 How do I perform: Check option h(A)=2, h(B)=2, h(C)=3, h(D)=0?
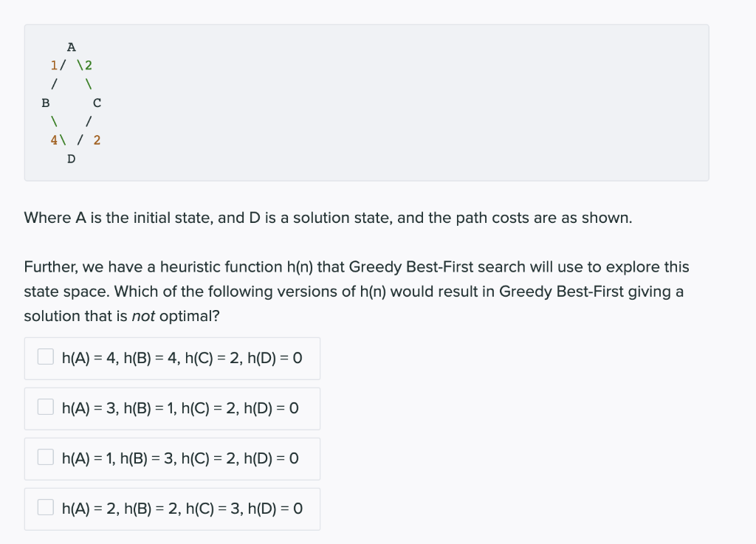(x=45, y=507)
